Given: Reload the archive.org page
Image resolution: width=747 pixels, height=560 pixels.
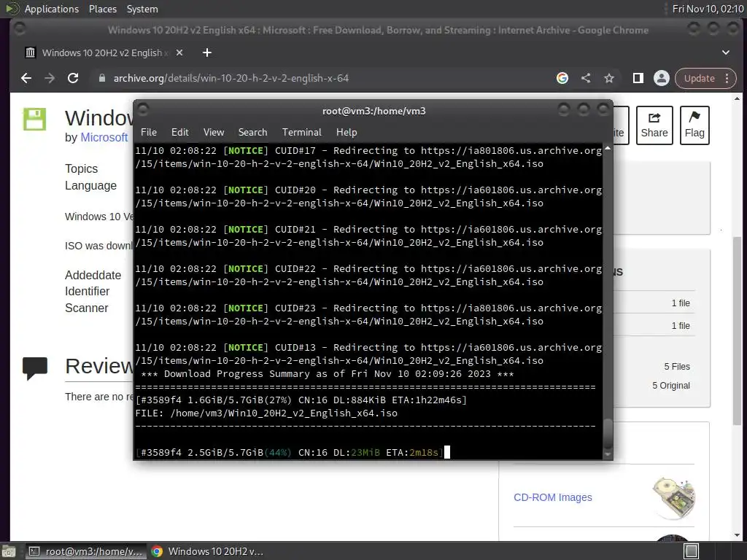Looking at the screenshot, I should coord(73,78).
